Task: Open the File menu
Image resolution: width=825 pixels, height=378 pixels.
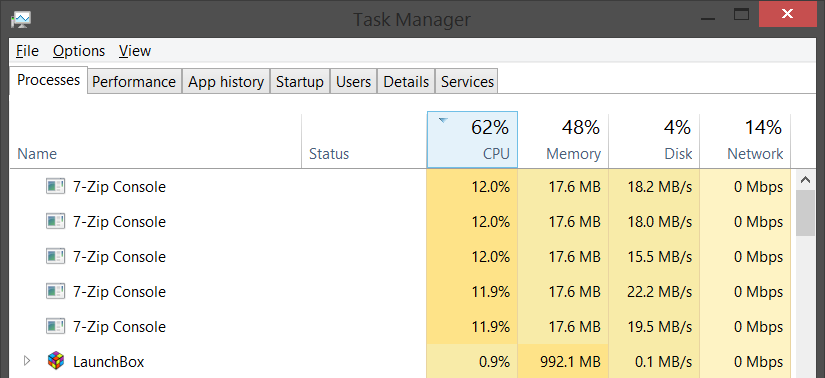Action: click(x=27, y=51)
